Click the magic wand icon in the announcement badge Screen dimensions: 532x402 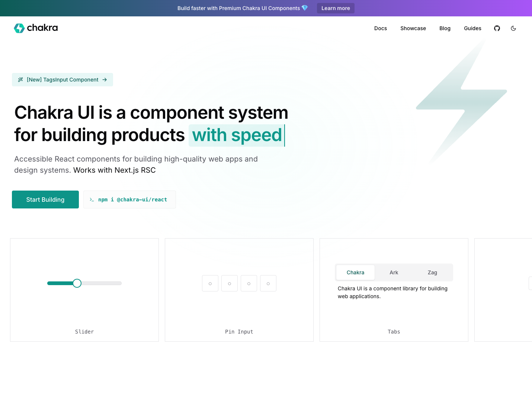20,80
